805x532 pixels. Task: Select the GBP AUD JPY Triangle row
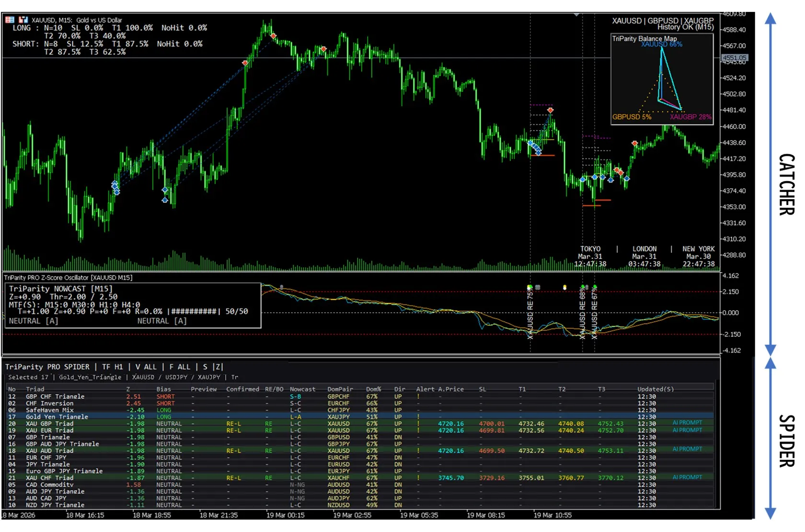tap(359, 444)
